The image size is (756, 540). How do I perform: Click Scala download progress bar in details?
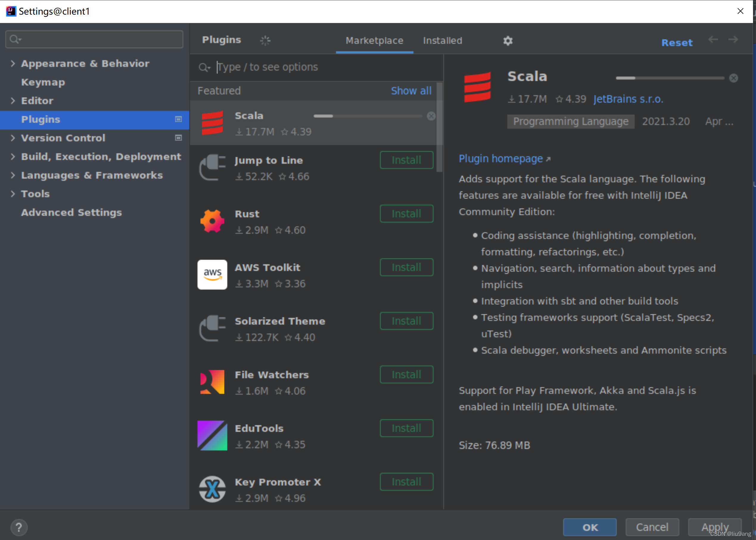point(670,78)
